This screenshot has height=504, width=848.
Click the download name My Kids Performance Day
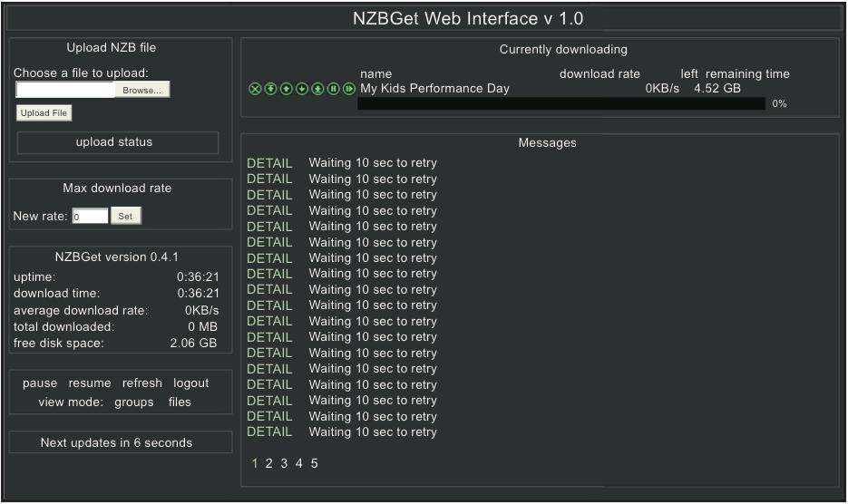434,89
